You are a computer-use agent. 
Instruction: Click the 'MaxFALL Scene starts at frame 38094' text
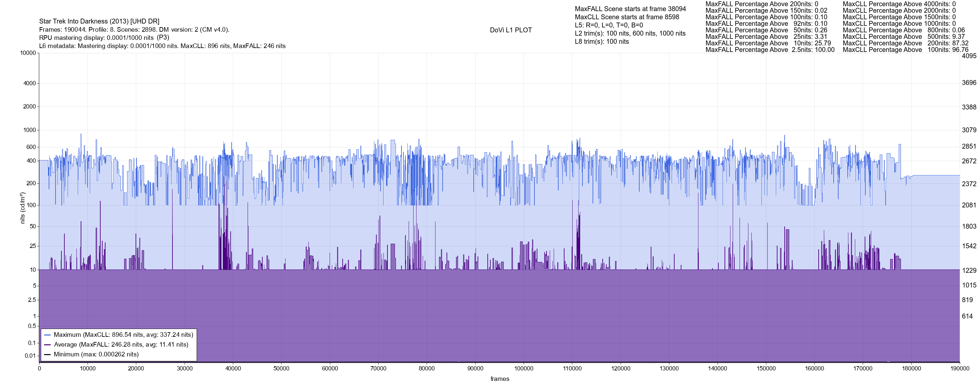(x=630, y=9)
